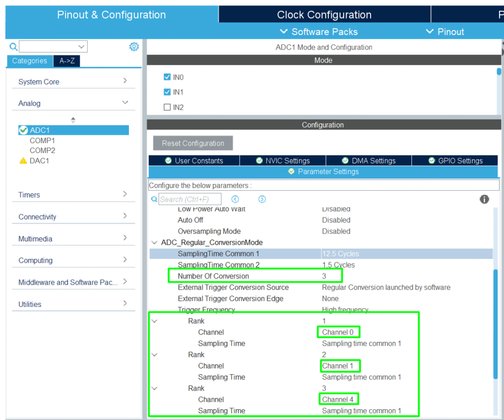Click the sort arrows icon above ADC1
This screenshot has height=420, width=504.
click(73, 120)
